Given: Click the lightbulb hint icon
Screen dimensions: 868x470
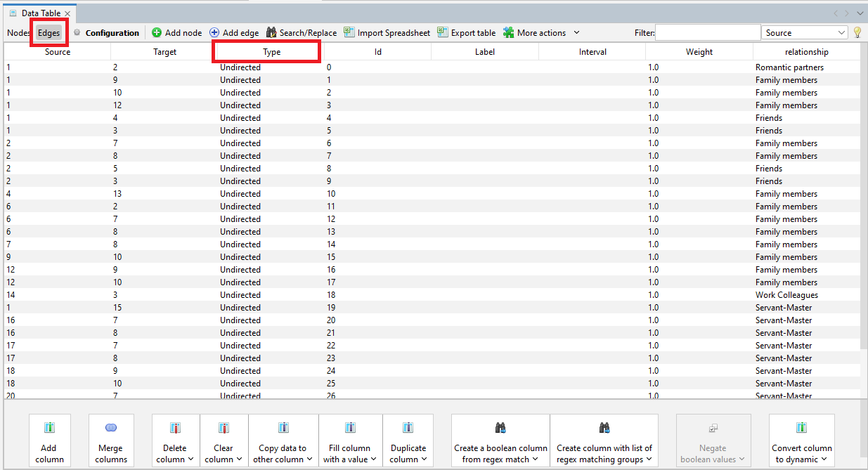Looking at the screenshot, I should 857,32.
